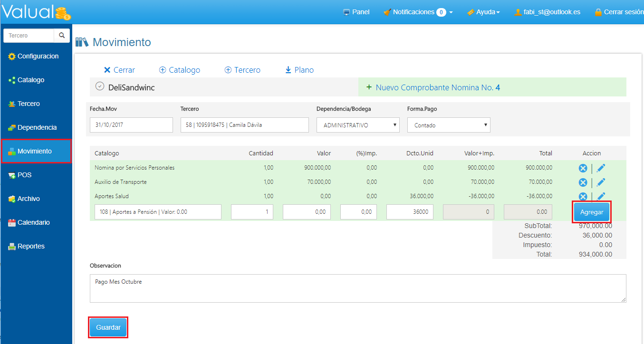Click the Valual coins logo
Screen dimensions: 644x344
click(63, 13)
